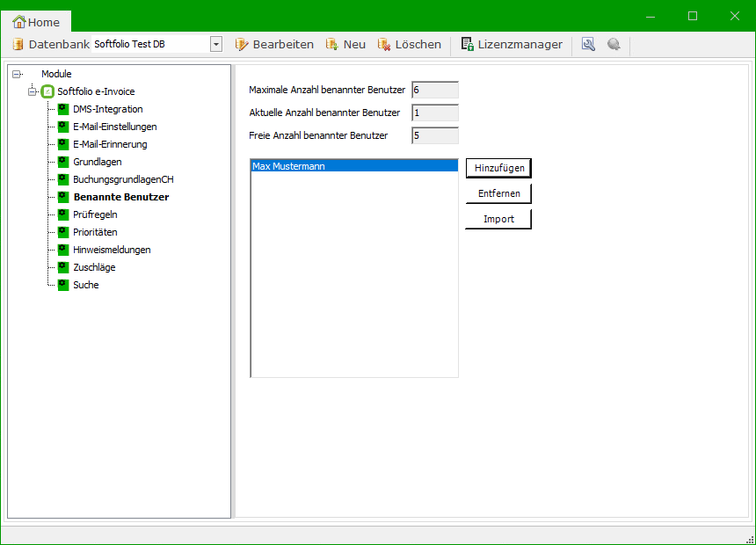This screenshot has width=756, height=545.
Task: Click the green gear icon beside Prüfregeln
Action: [63, 214]
